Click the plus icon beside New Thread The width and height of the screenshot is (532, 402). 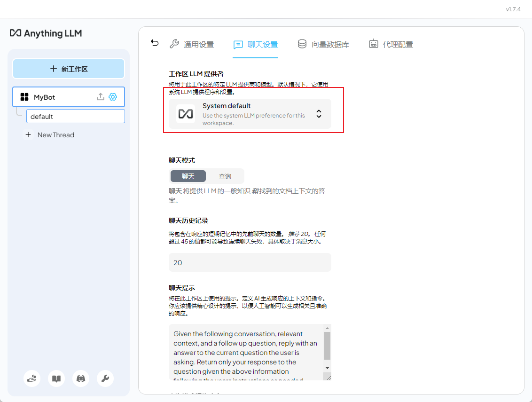click(x=28, y=135)
